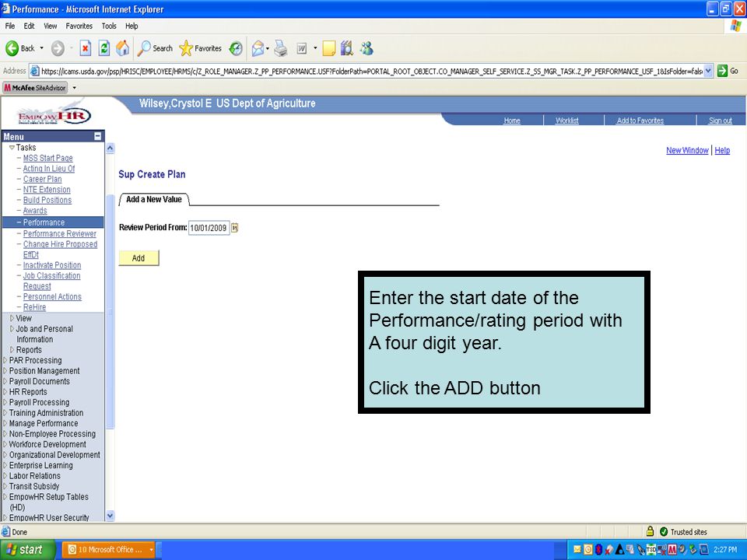Click the Sign out link

click(721, 121)
